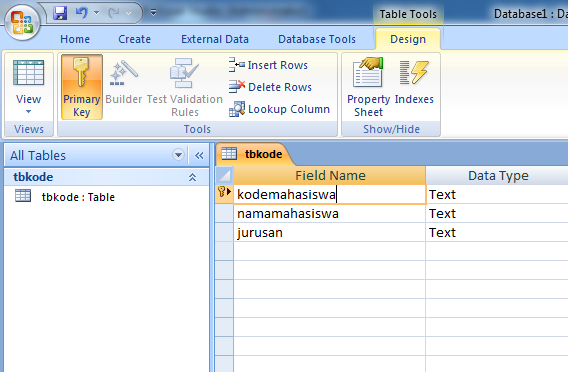Open the Data Type cell for jurusan
Screen dimensions: 568x372
pyautogui.click(x=497, y=233)
